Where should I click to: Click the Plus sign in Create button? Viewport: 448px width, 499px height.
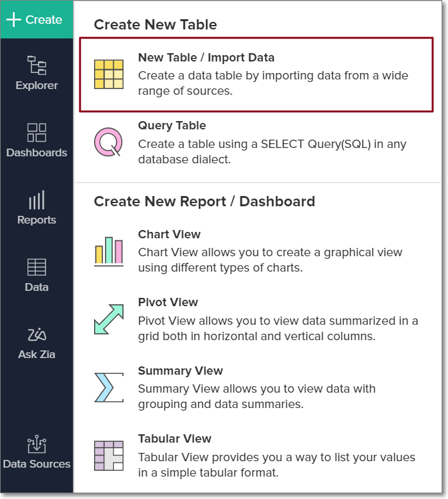[x=13, y=20]
